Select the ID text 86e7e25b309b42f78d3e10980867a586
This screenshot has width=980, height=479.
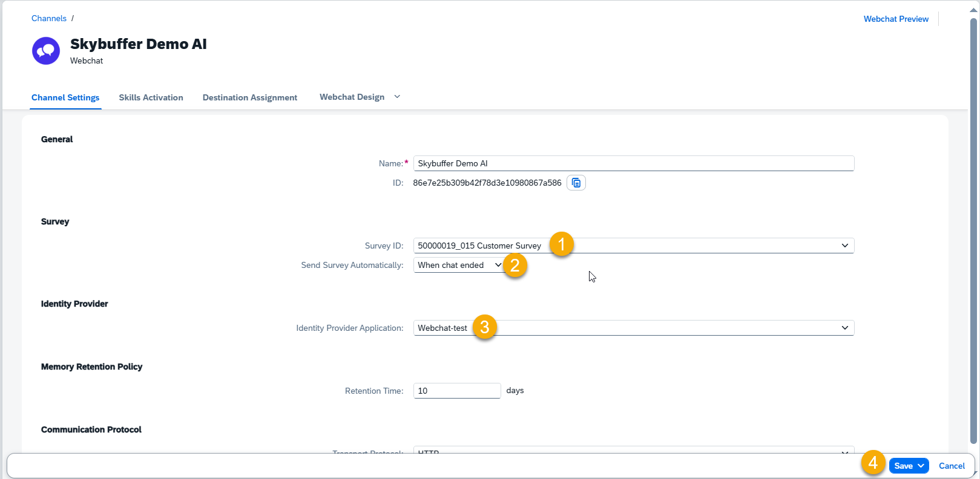click(487, 183)
